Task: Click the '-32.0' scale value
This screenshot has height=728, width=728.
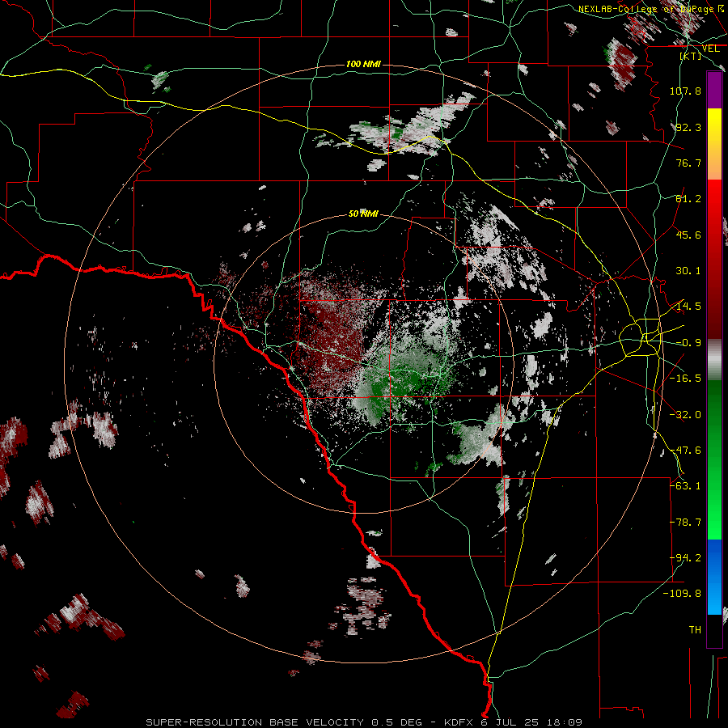Action: tap(685, 415)
